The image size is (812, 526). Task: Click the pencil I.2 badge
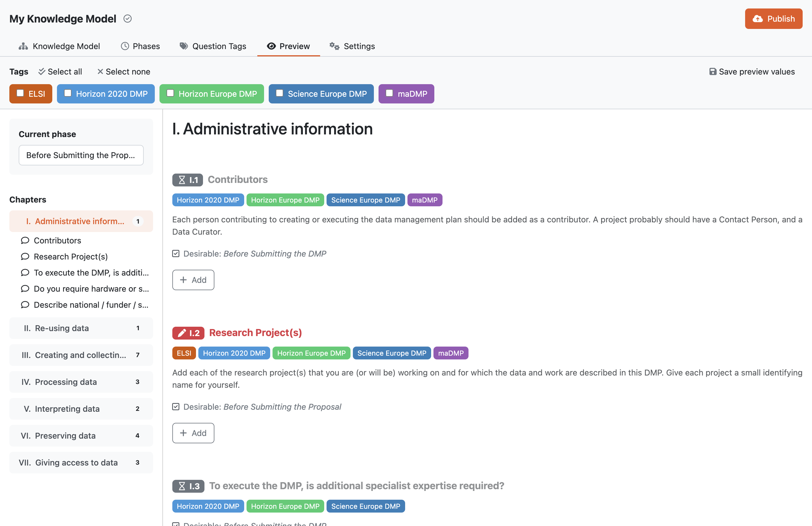(188, 333)
